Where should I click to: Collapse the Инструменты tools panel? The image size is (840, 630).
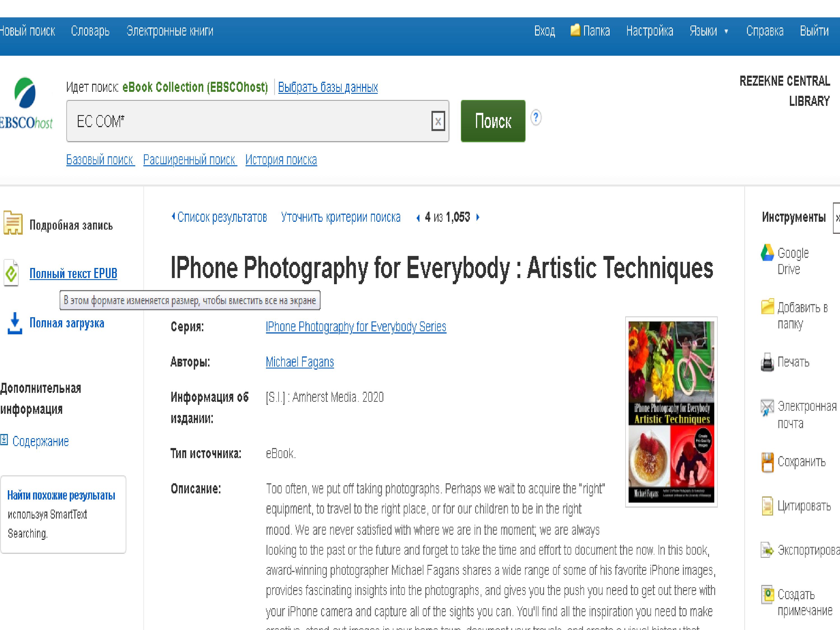837,218
